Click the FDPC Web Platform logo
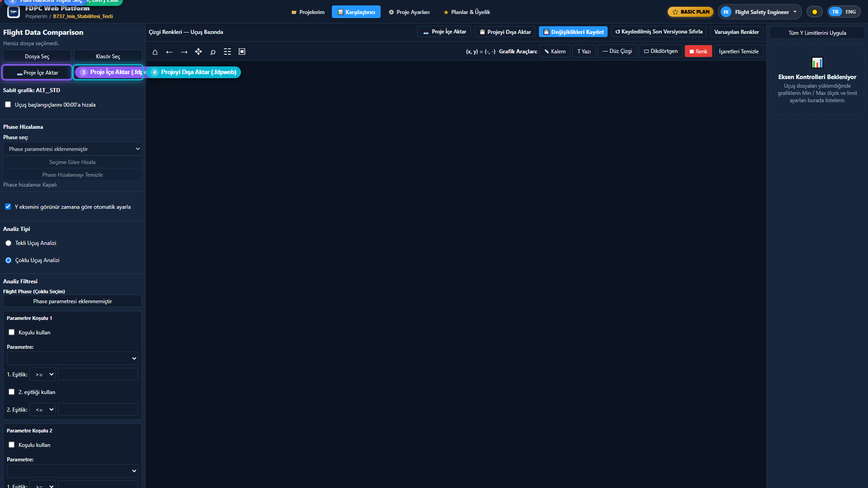This screenshot has width=868, height=488. pyautogui.click(x=14, y=12)
